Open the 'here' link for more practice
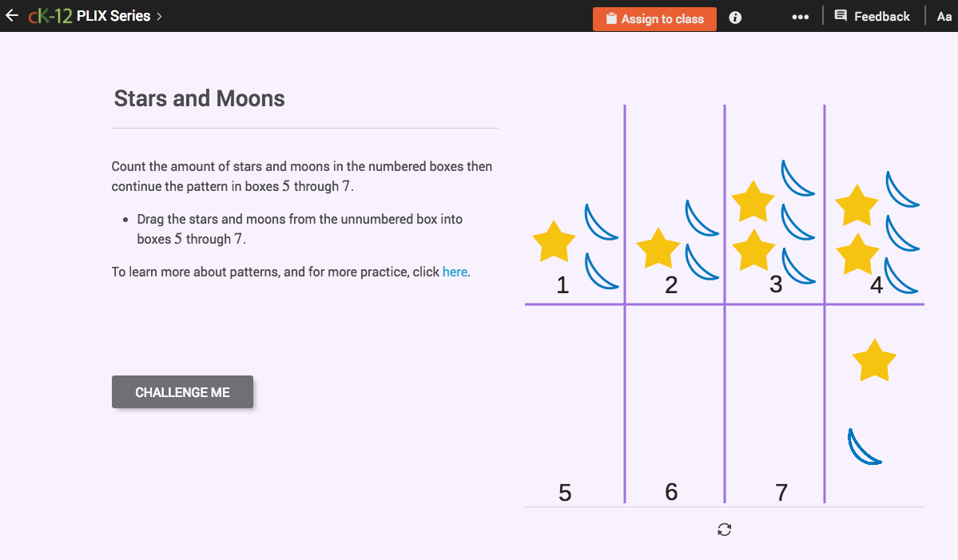This screenshot has width=958, height=560. point(454,272)
